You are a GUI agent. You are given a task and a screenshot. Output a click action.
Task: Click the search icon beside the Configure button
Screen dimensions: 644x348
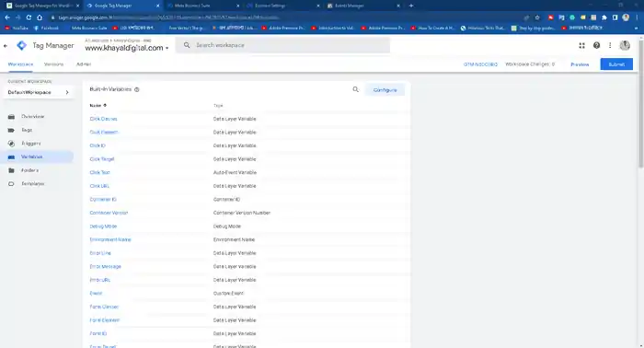356,89
